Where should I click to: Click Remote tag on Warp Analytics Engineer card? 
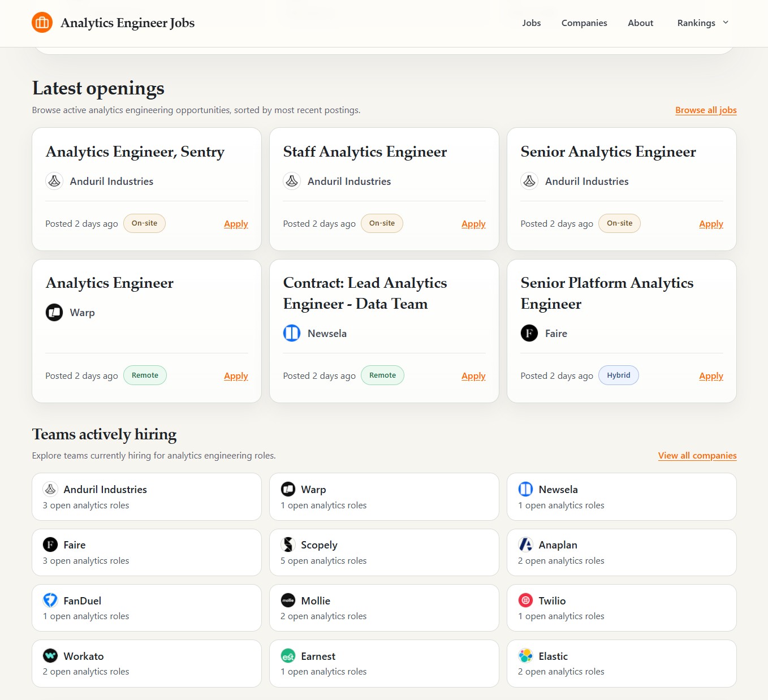(145, 375)
